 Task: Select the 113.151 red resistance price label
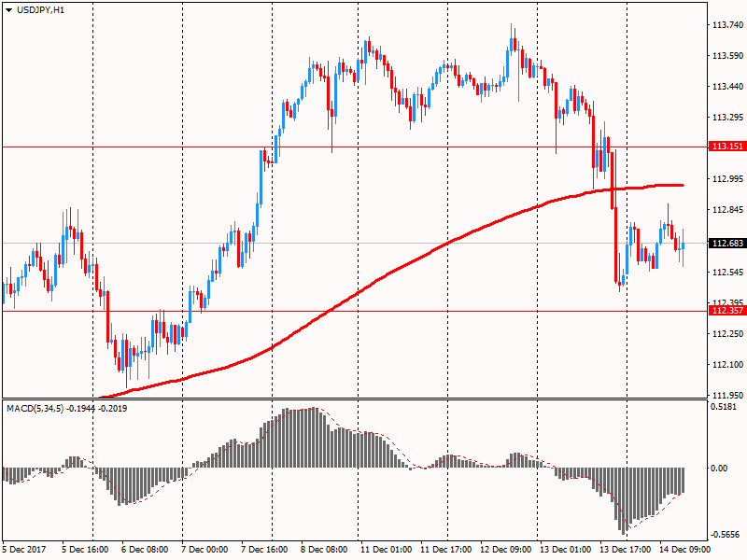point(727,147)
